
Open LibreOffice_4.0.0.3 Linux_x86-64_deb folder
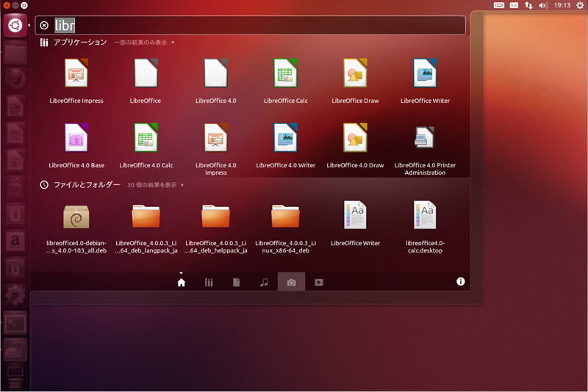click(285, 216)
